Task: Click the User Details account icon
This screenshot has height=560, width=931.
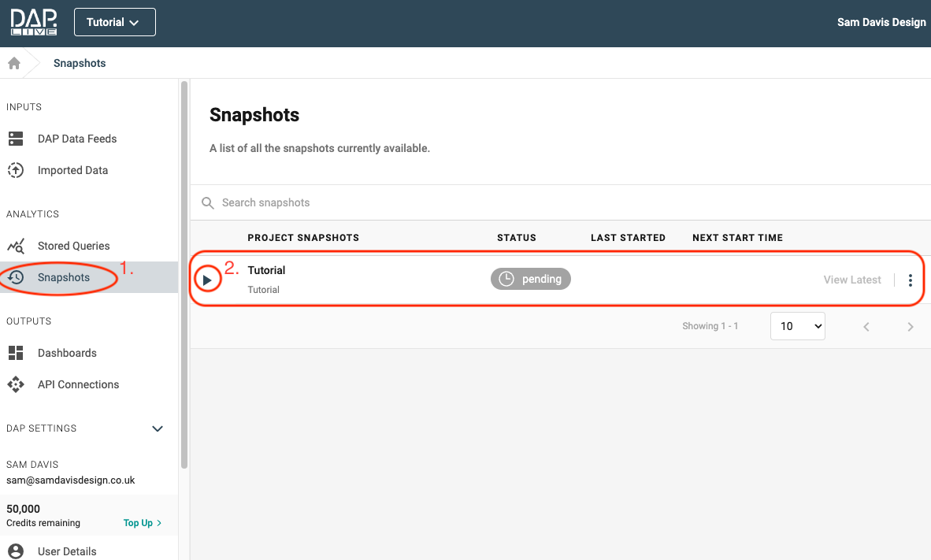Action: click(x=16, y=551)
